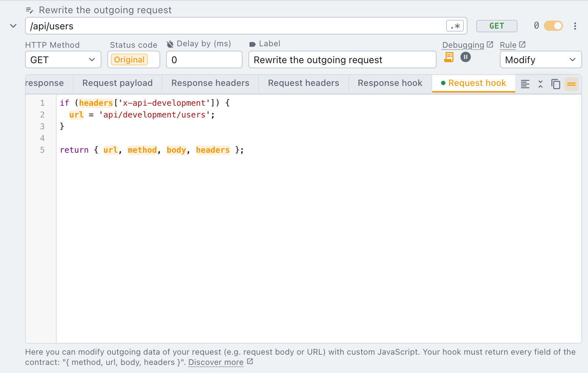The height and width of the screenshot is (373, 588).
Task: Switch to the Request headers tab
Action: coord(304,83)
